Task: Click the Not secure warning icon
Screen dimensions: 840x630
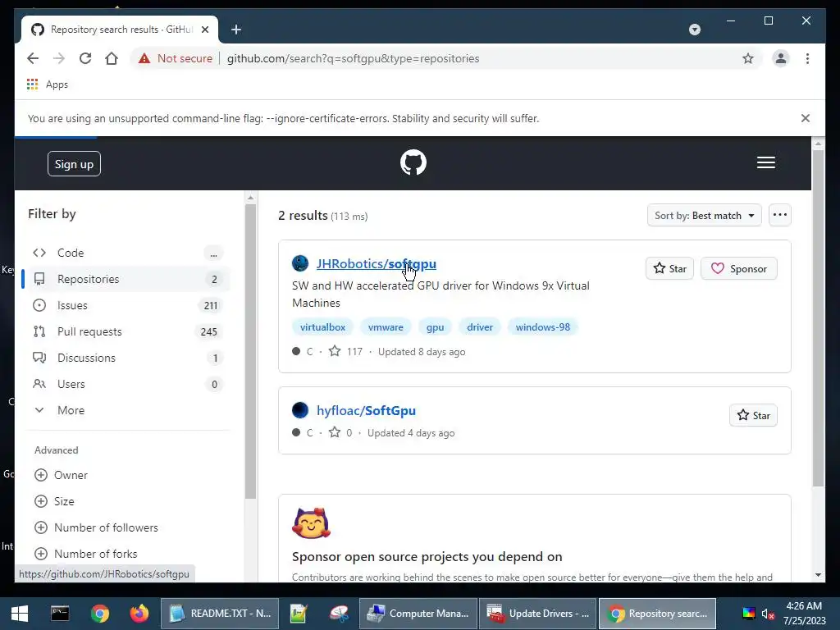Action: point(144,58)
